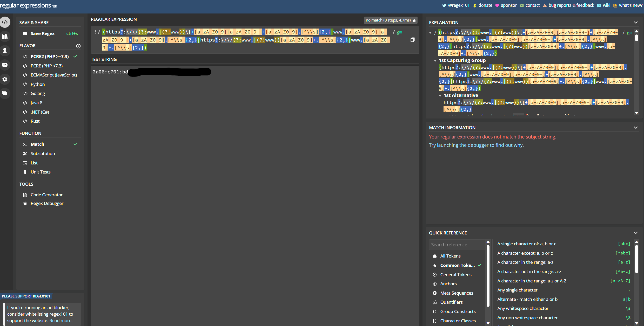The image size is (644, 326).
Task: Open the Quantifiers reference category
Action: 451,302
